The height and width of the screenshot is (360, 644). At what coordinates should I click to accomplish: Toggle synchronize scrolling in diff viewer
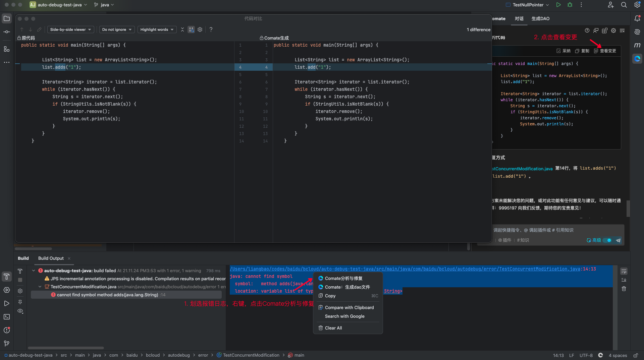(x=191, y=29)
